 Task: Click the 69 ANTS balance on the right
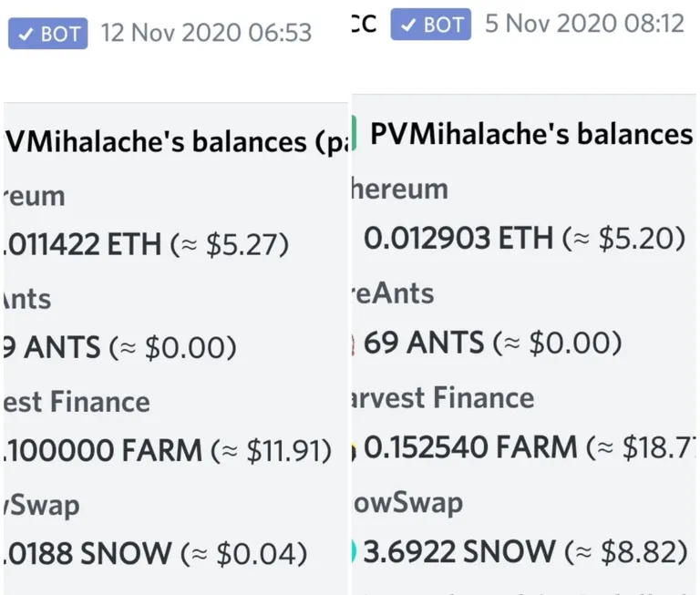493,344
